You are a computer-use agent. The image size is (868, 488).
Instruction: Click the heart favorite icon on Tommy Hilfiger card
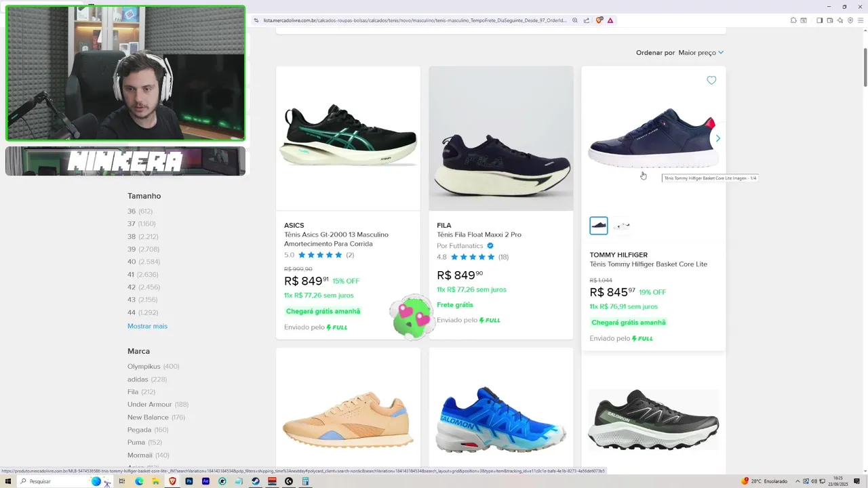point(711,80)
